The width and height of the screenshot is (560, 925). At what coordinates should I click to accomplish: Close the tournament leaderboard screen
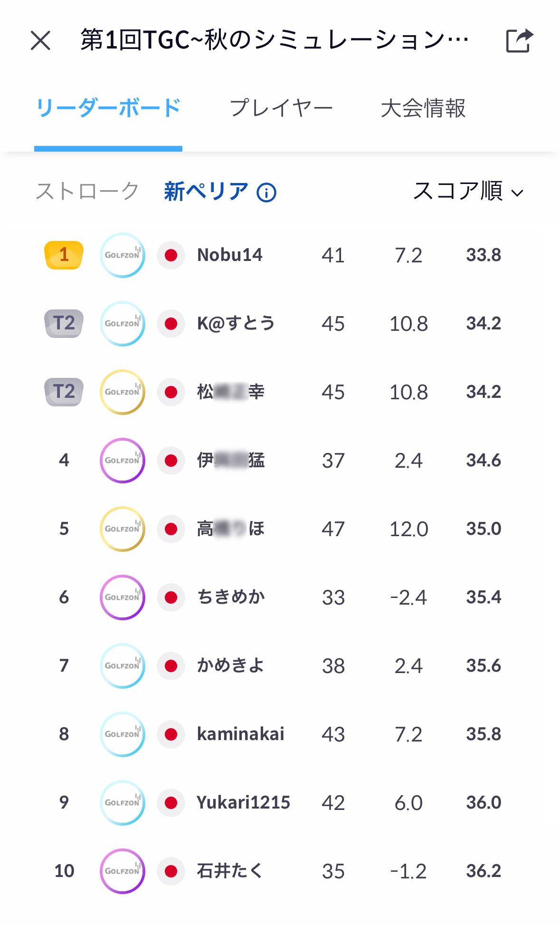pyautogui.click(x=40, y=40)
